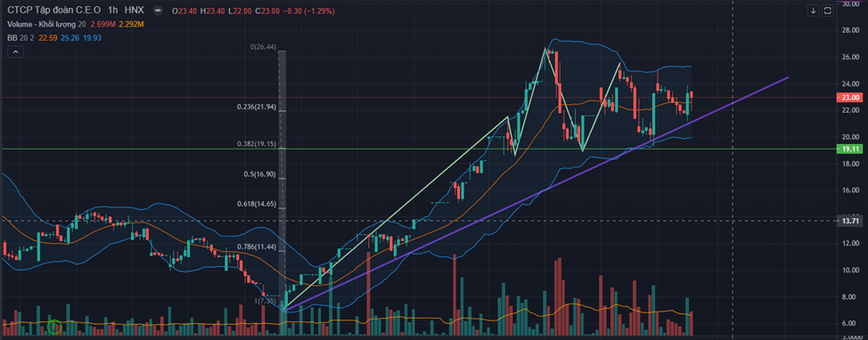This screenshot has width=868, height=340.
Task: Click the Fibonacci level label 1(7.35)
Action: click(265, 301)
